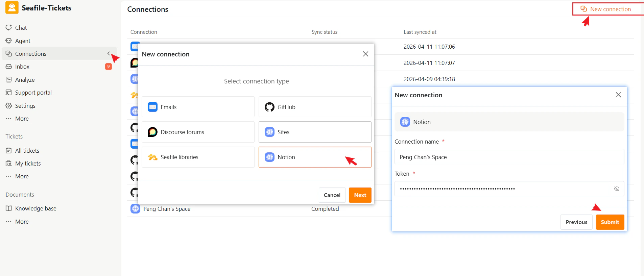644x276 pixels.
Task: Click the Seafile libraries logo icon
Action: coord(153,157)
